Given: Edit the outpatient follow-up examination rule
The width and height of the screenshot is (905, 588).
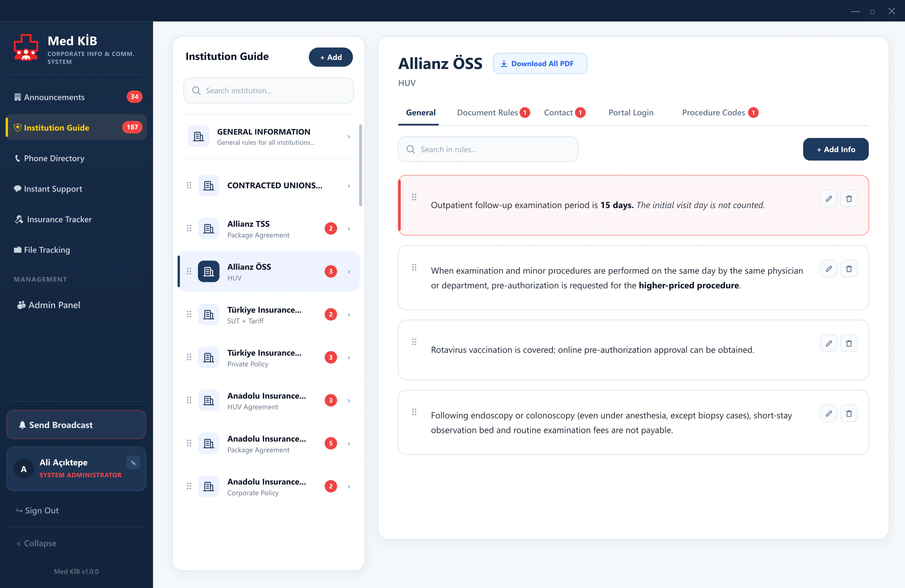Looking at the screenshot, I should tap(828, 198).
